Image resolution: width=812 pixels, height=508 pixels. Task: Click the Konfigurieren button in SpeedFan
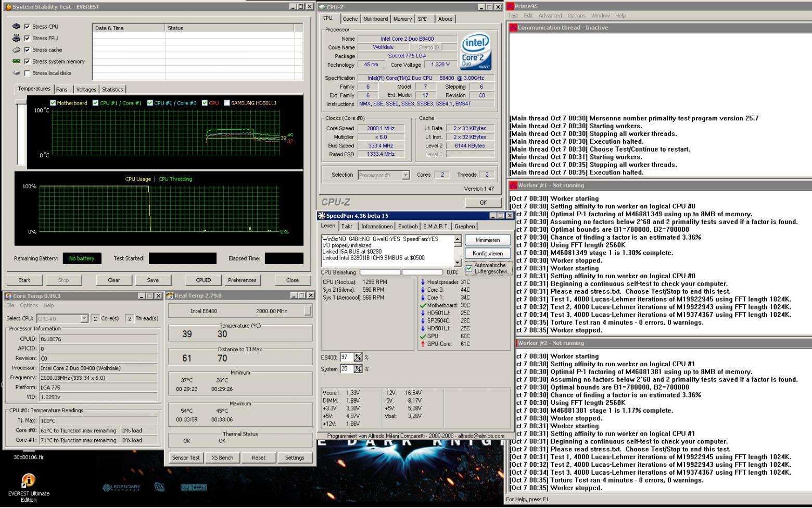pyautogui.click(x=488, y=254)
